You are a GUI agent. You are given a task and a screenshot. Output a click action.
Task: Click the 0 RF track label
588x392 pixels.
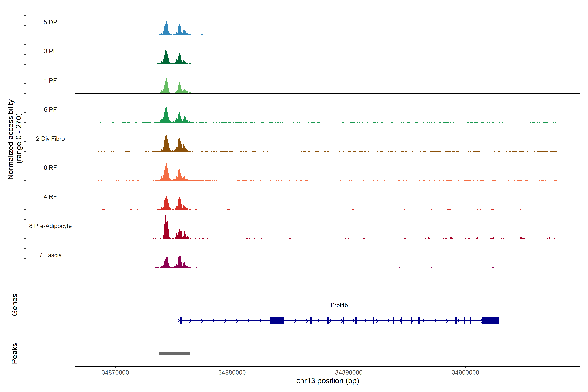tap(50, 168)
